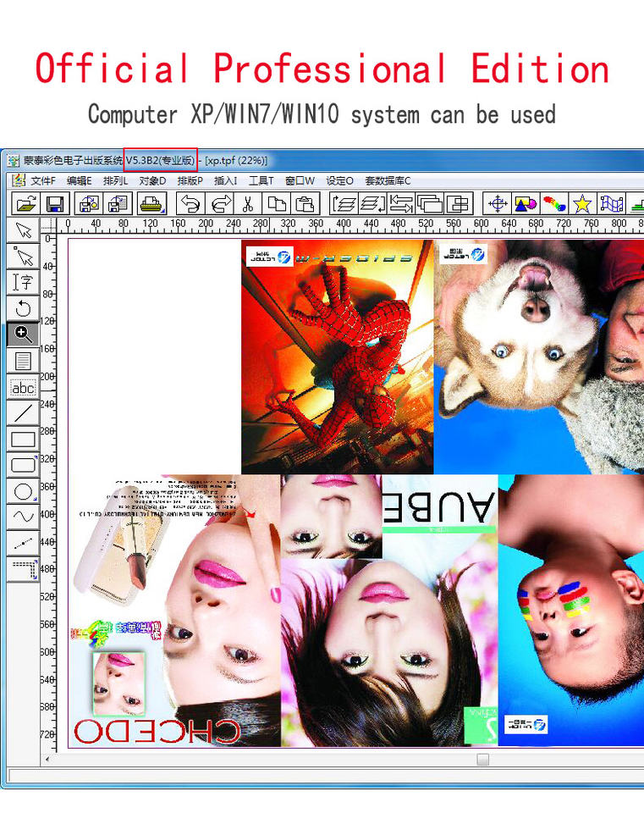Click the colored shapes icon in toolbar
644x813 pixels.
pyautogui.click(x=526, y=204)
